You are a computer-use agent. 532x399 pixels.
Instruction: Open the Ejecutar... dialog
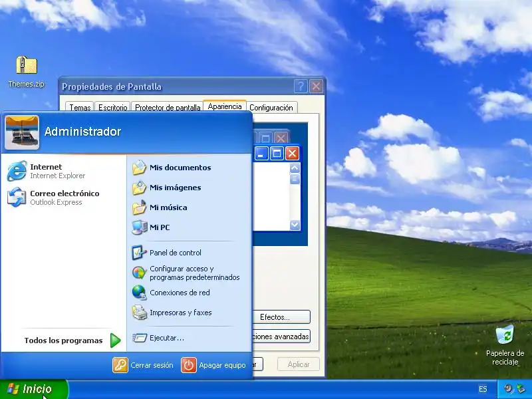[158, 338]
